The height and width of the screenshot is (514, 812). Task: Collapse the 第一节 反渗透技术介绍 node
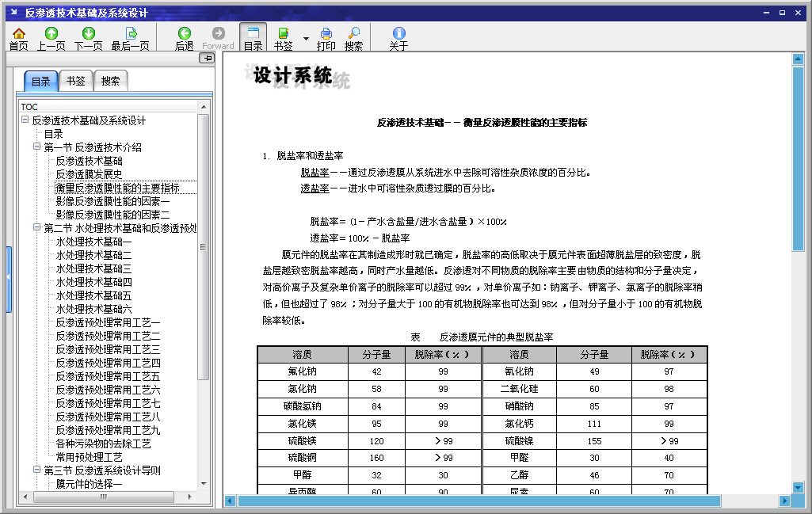point(36,147)
